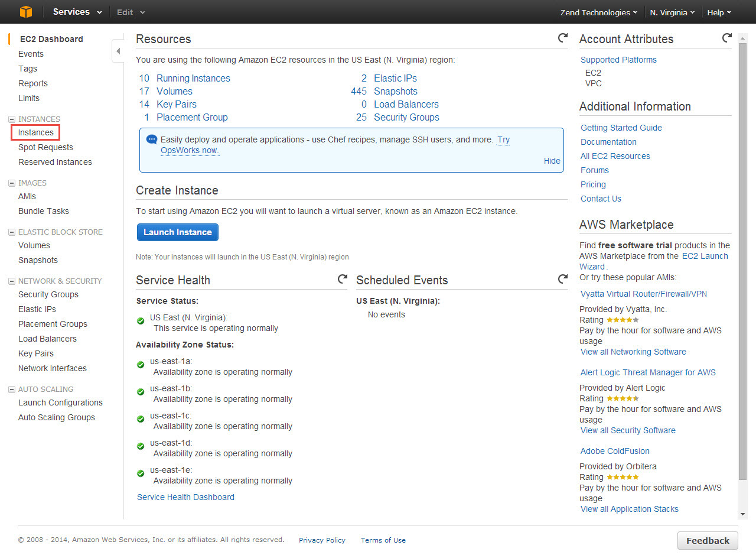Collapse the NETWORK & SECURITY section
Screen dimensions: 756x555
(12, 281)
